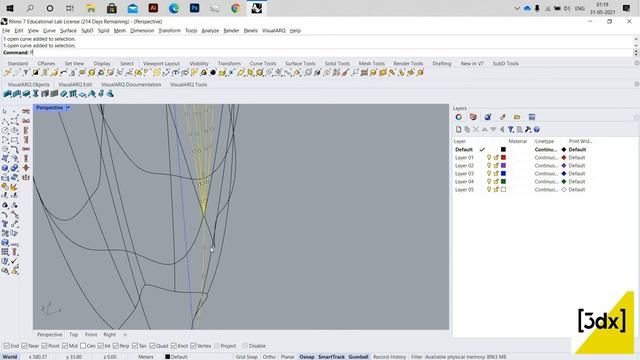This screenshot has width=640, height=360.
Task: Open the Environments panel globe icon
Action: (x=488, y=117)
